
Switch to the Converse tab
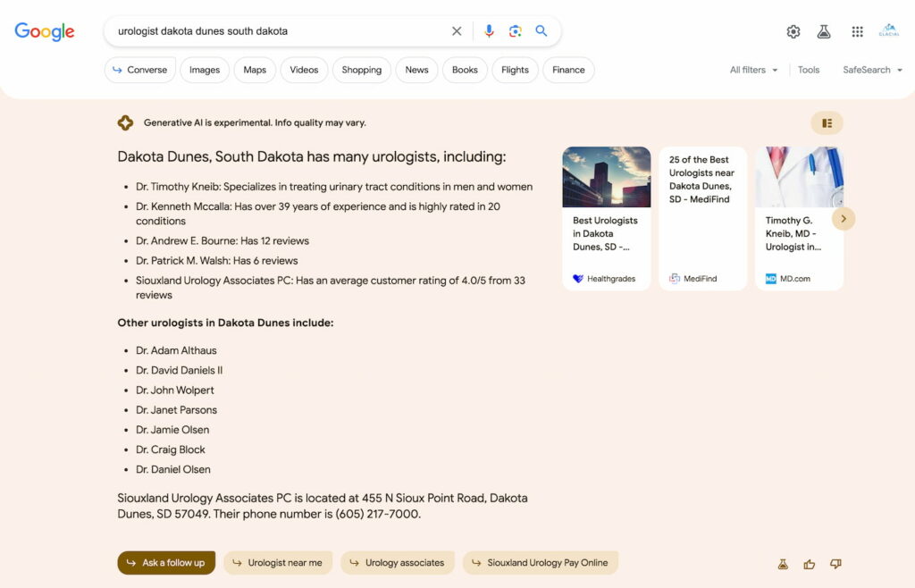click(140, 70)
